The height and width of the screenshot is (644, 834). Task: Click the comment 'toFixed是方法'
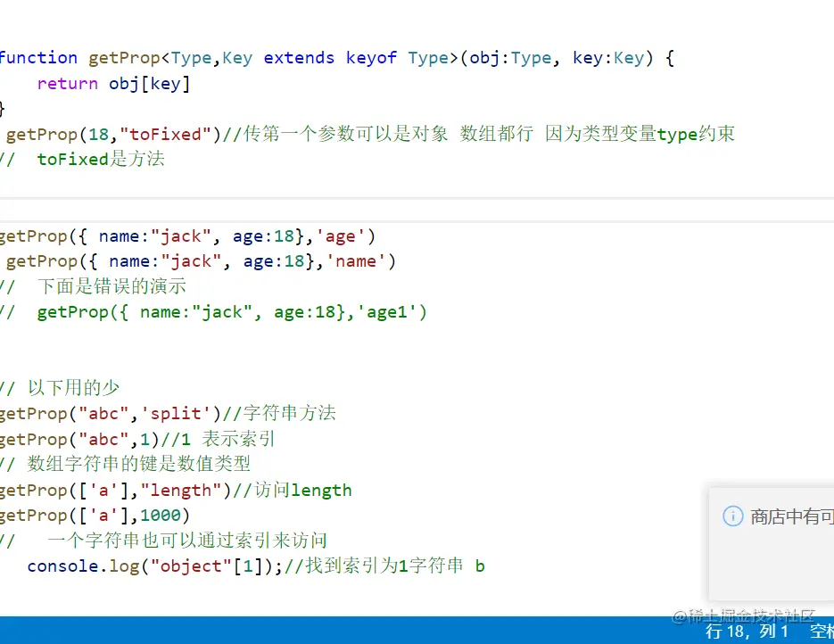[x=101, y=159]
